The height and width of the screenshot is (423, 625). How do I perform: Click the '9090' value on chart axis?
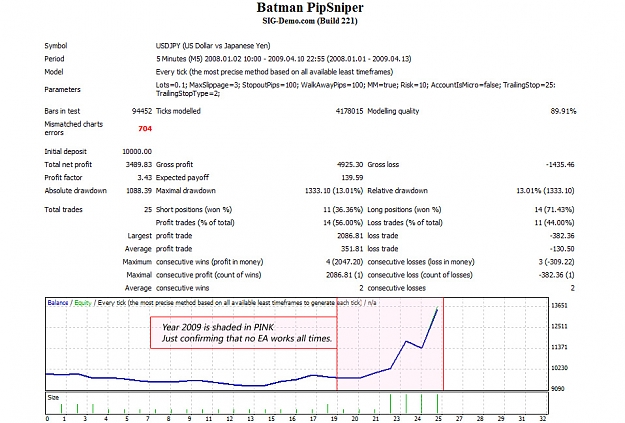tap(558, 389)
